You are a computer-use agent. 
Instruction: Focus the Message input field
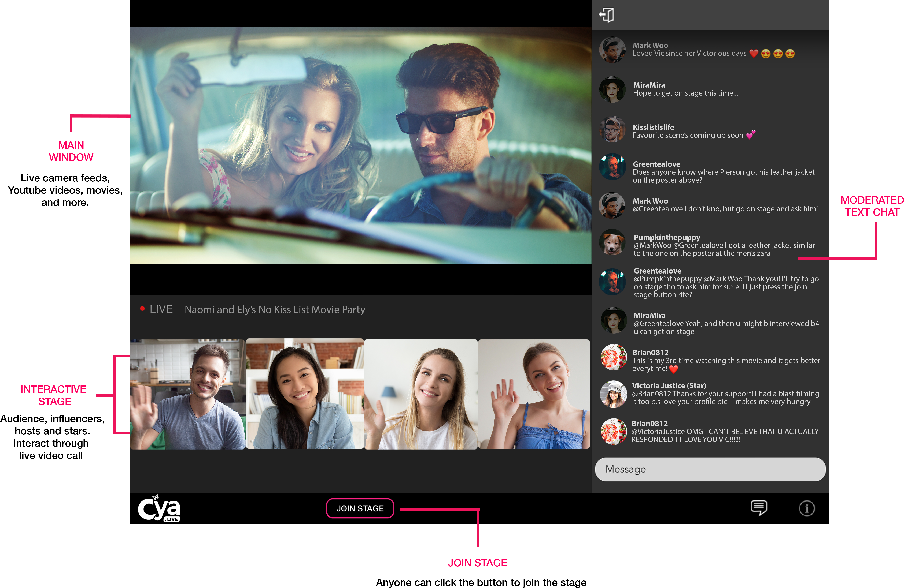click(x=710, y=469)
